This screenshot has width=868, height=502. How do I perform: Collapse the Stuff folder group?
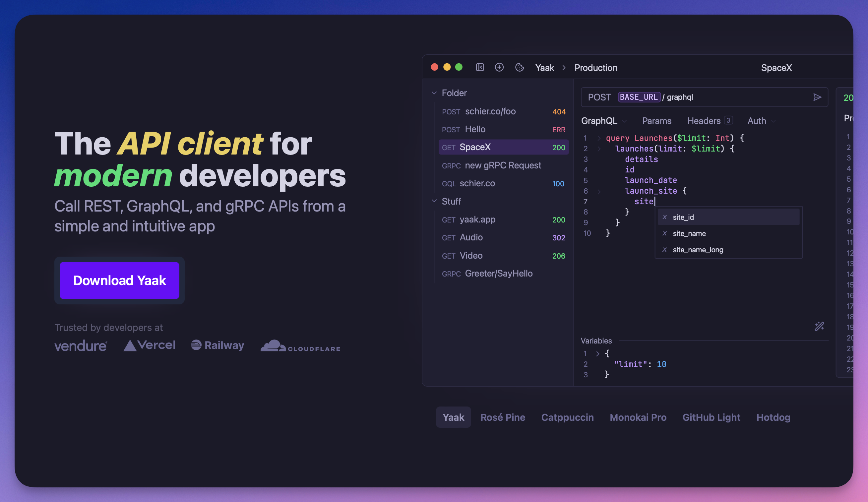pos(434,201)
